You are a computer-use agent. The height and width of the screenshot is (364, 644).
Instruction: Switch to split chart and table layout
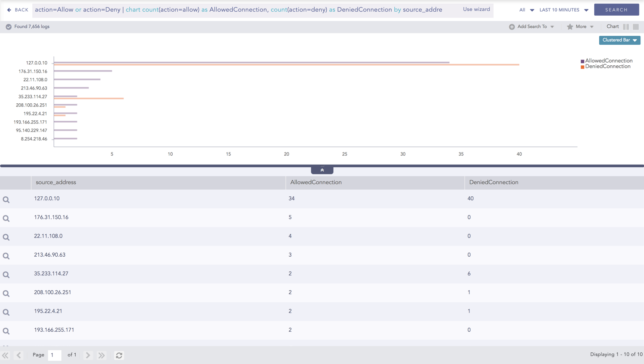626,27
